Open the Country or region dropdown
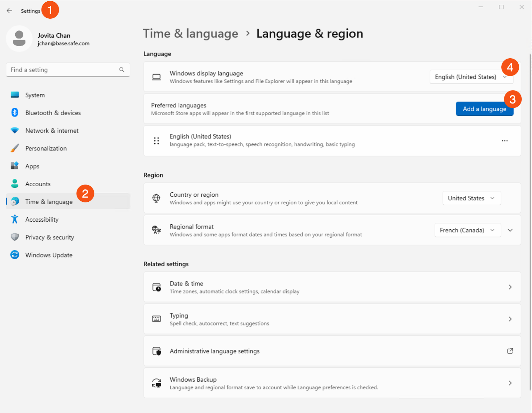 click(x=471, y=198)
